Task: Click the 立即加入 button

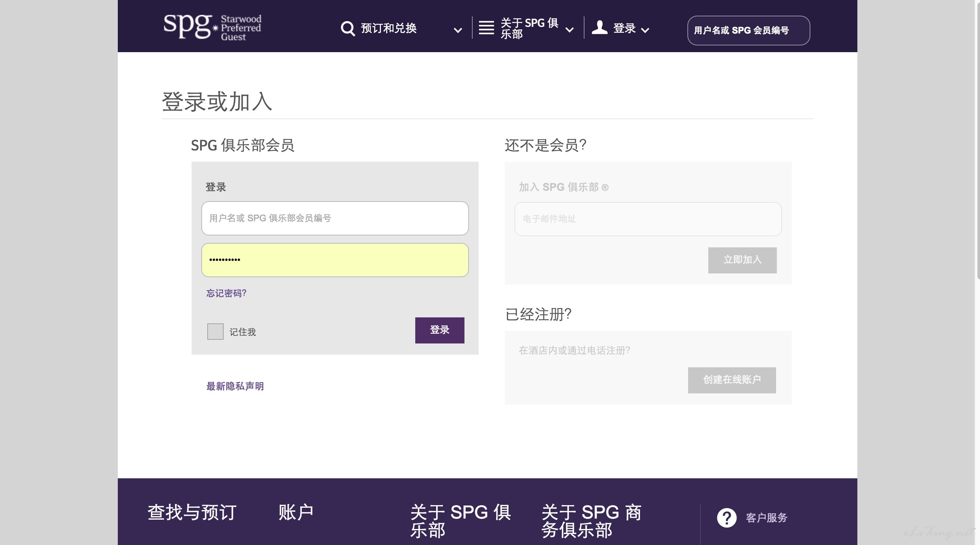Action: click(742, 260)
